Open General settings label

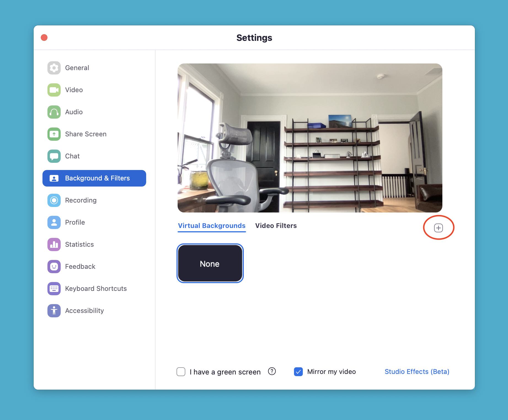tap(77, 68)
